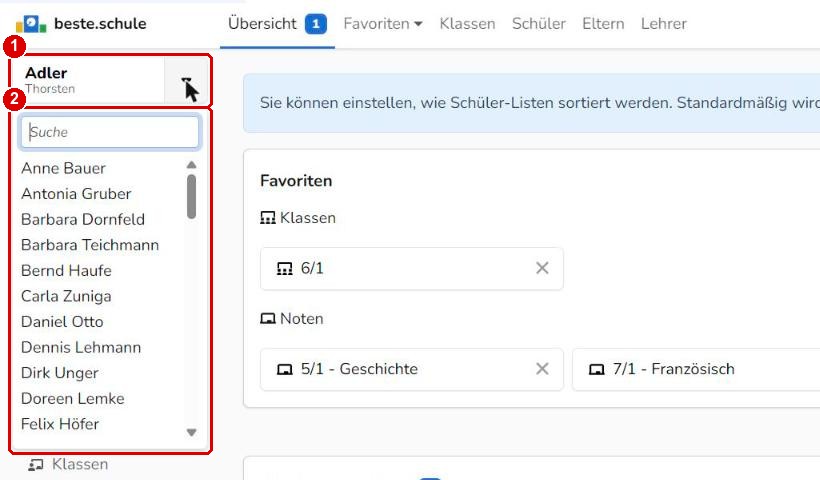Select Bernd Haufe
Screen dimensions: 820x480
pos(66,271)
